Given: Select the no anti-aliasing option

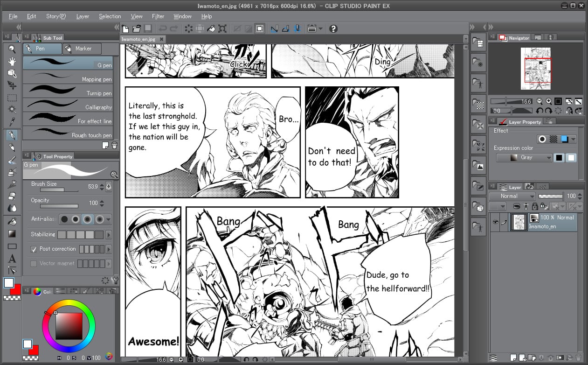Looking at the screenshot, I should (64, 219).
